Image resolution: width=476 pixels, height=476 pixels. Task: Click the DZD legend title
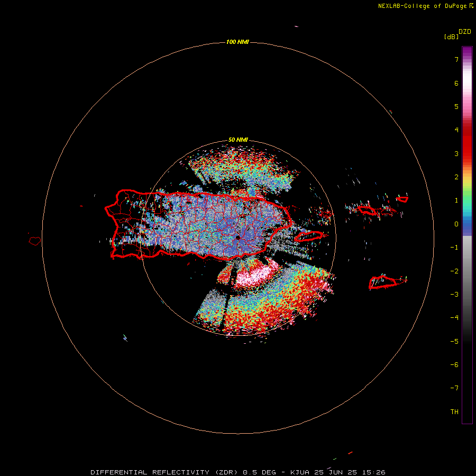tap(465, 32)
